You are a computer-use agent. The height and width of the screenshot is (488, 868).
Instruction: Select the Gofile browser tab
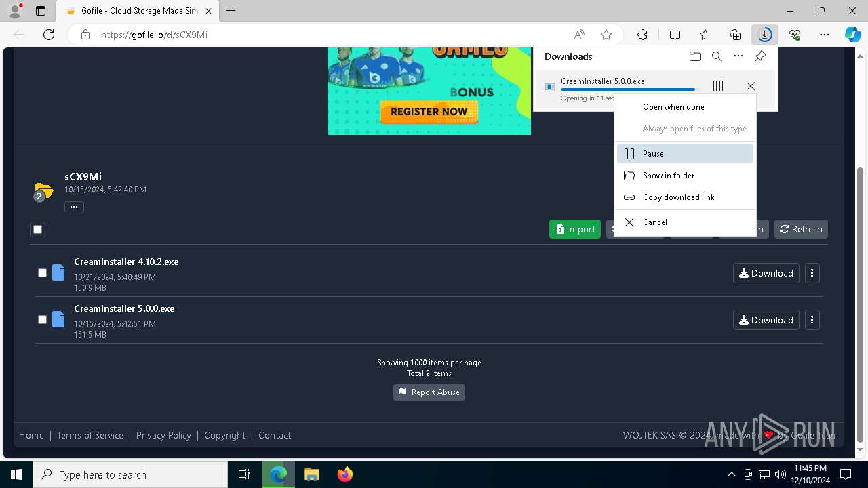pos(138,11)
